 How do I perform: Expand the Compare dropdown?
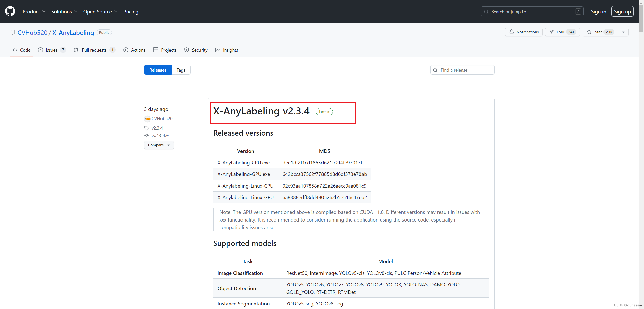tap(159, 145)
